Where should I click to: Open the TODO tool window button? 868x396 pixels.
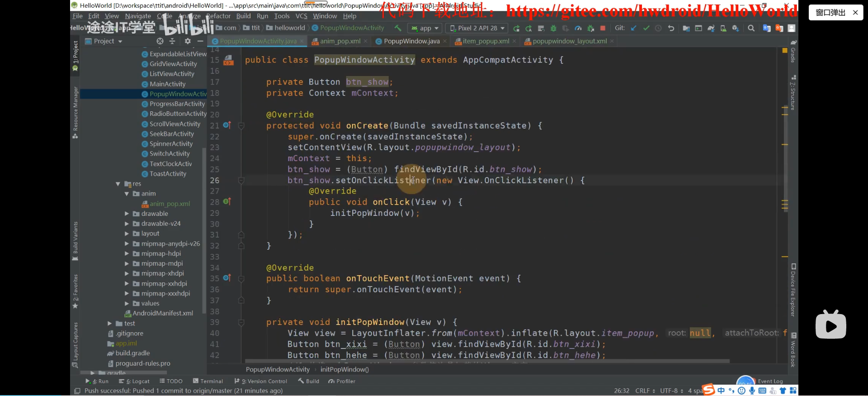click(171, 381)
